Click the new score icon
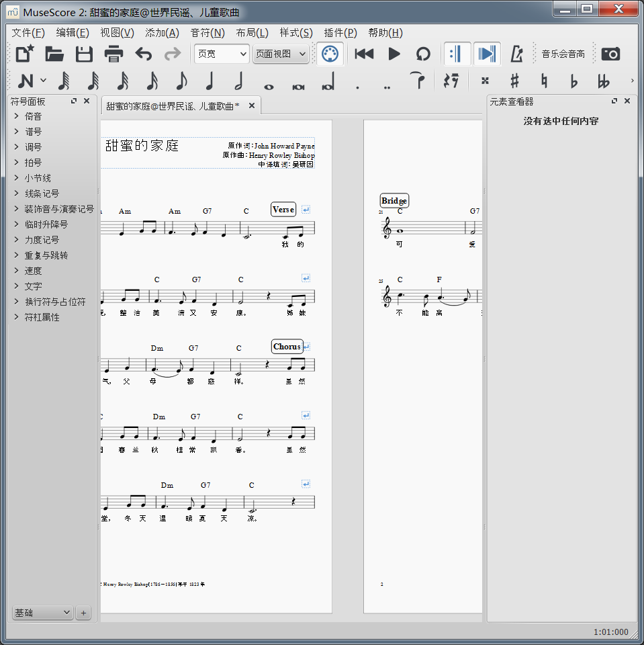This screenshot has width=644, height=645. [25, 54]
